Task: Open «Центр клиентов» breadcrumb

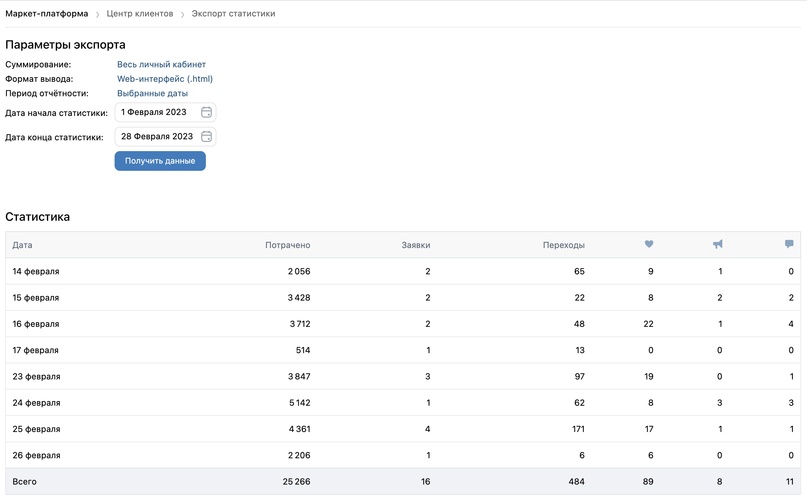Action: pyautogui.click(x=140, y=14)
